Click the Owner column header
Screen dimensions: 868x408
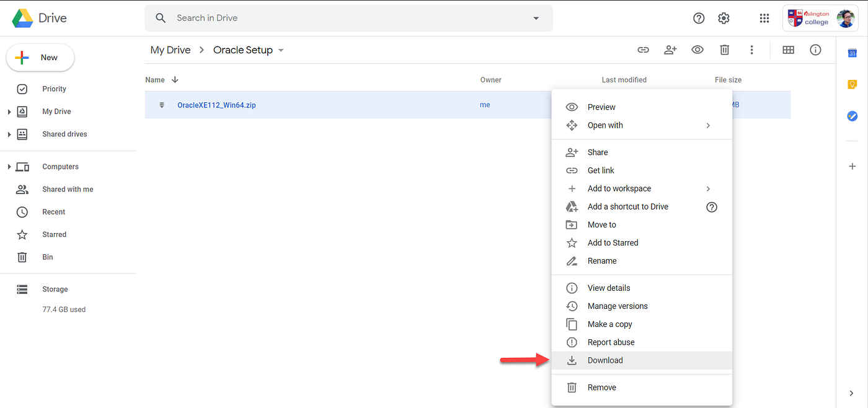(x=491, y=80)
